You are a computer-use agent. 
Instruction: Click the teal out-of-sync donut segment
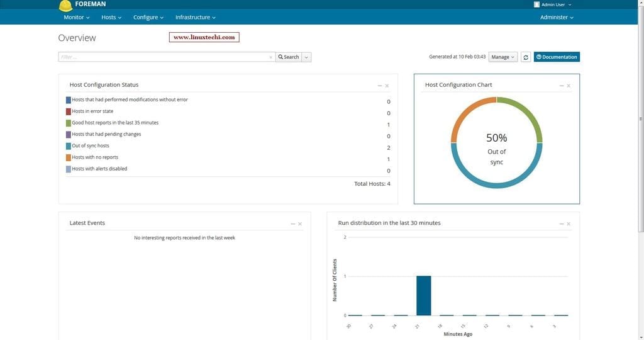497,185
